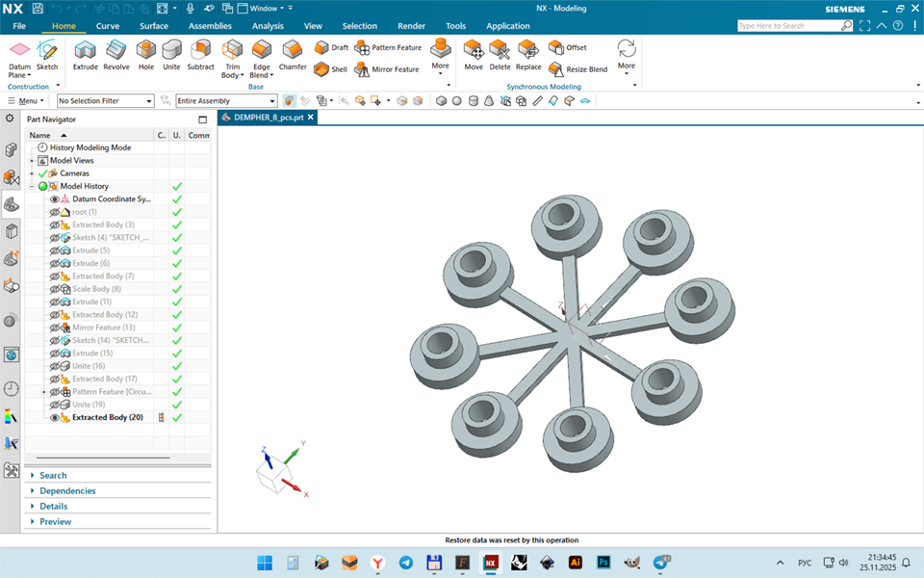Expand the Model Views node
Image resolution: width=924 pixels, height=578 pixels.
click(32, 161)
